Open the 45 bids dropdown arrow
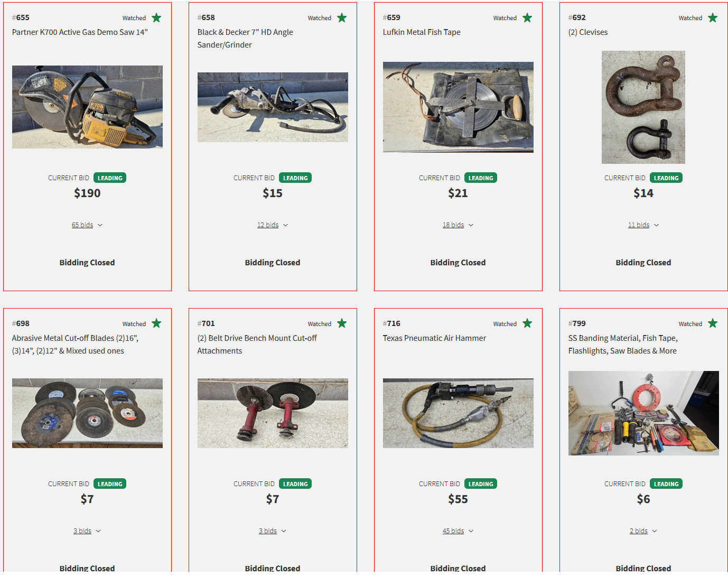 pyautogui.click(x=471, y=531)
